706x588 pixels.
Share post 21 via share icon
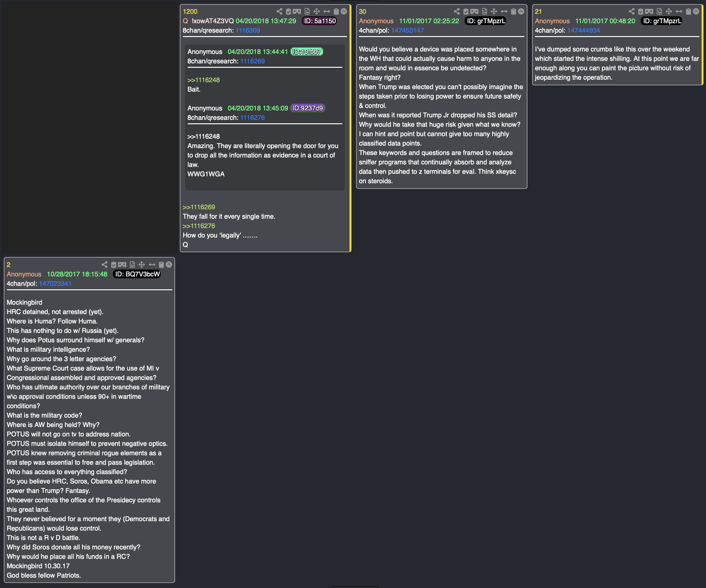632,11
